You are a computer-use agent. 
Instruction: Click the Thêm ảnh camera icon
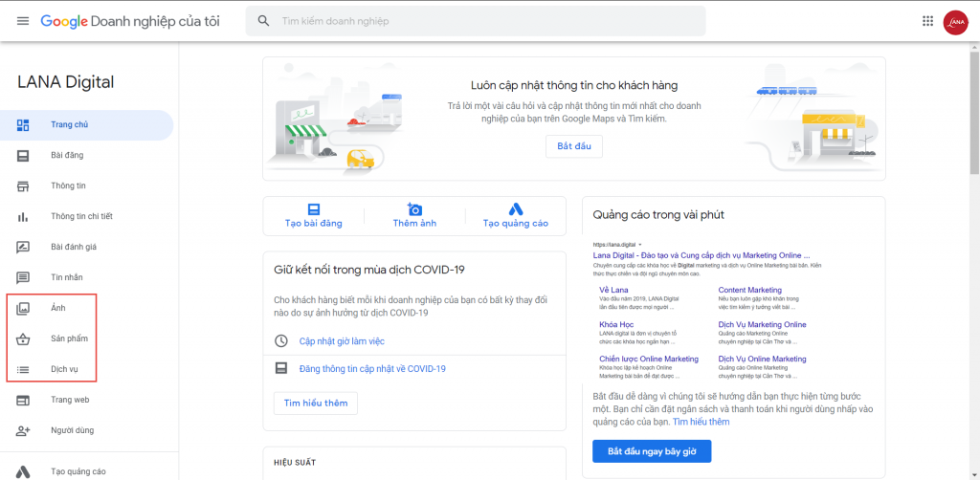[414, 209]
